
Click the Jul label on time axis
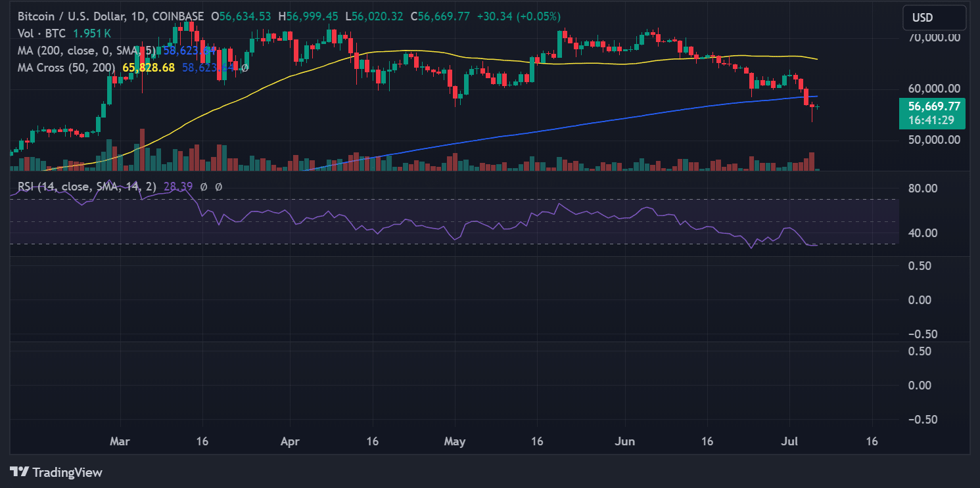[x=789, y=441]
